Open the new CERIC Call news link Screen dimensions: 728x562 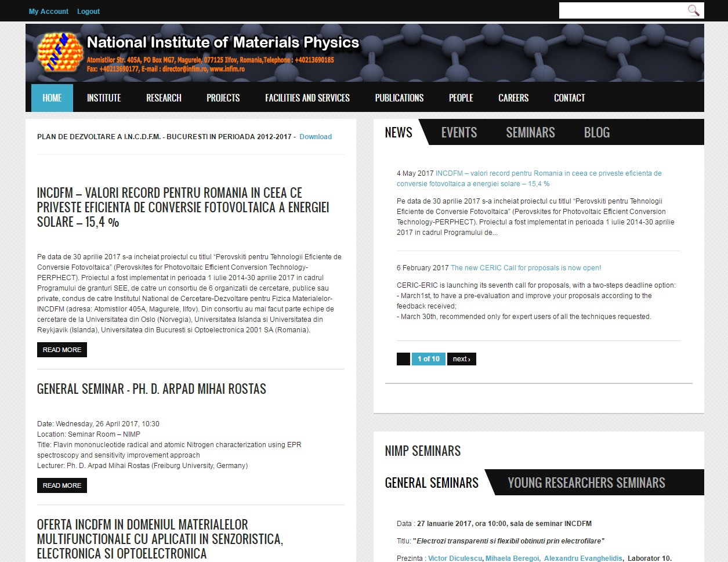526,268
